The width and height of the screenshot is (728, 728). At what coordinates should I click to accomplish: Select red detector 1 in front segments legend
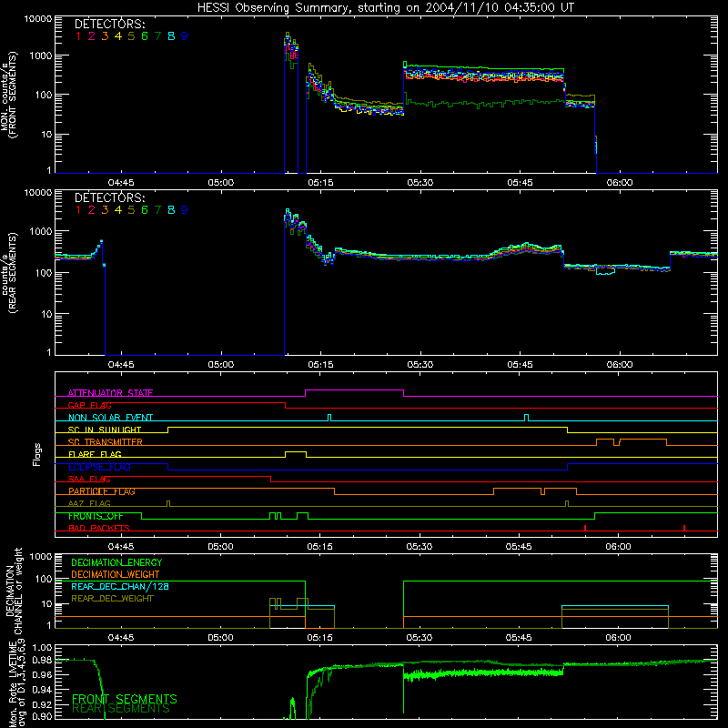click(78, 36)
